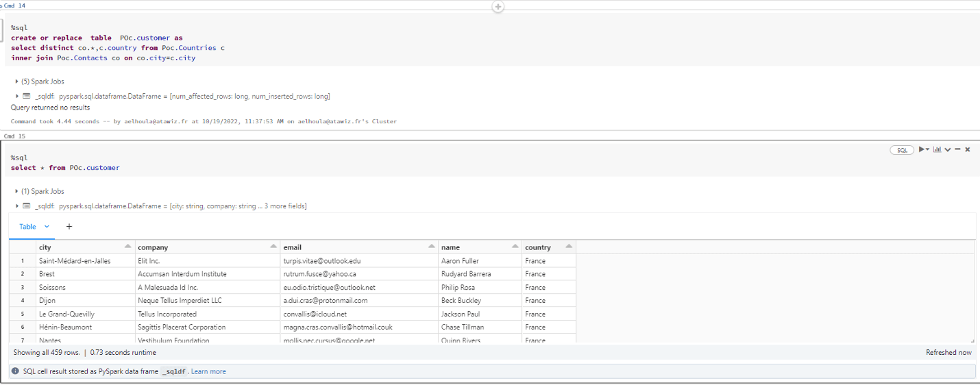Add a new visualization with the plus icon
The width and height of the screenshot is (980, 385).
tap(69, 227)
